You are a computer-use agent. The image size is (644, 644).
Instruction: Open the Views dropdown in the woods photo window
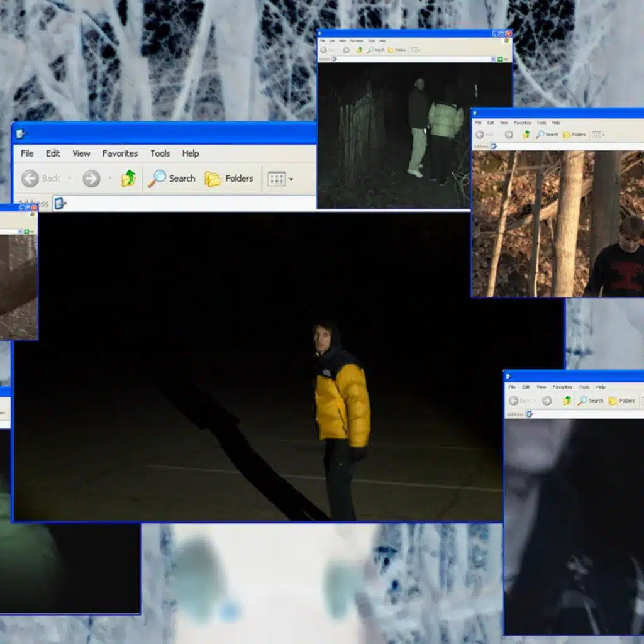pos(598,135)
